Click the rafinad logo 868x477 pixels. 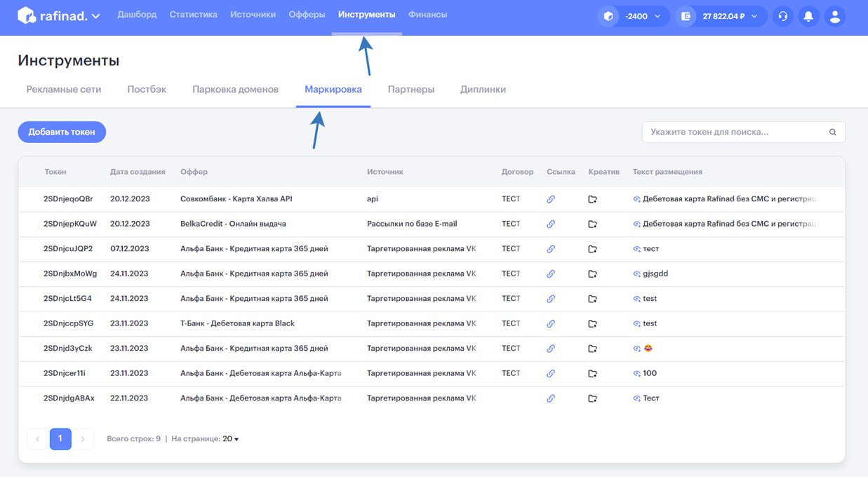pos(53,15)
